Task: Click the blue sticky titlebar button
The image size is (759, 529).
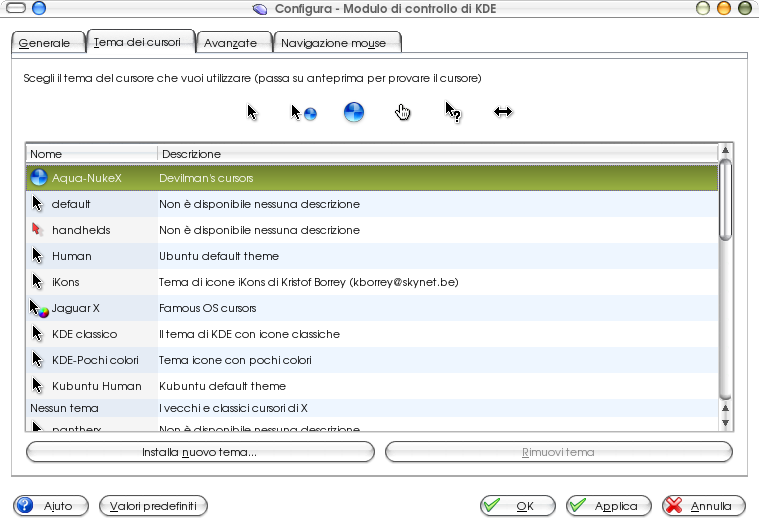Action: pos(39,8)
